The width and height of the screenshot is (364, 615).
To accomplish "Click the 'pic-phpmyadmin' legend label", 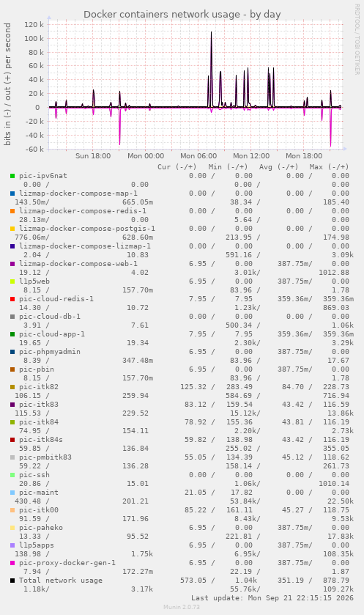I will pyautogui.click(x=50, y=352).
